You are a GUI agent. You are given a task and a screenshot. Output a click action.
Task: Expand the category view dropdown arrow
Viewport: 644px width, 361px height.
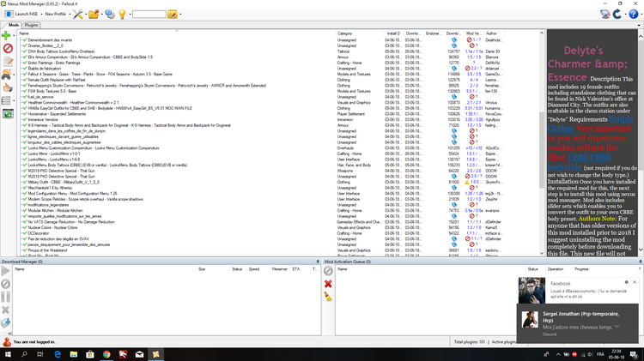(14, 100)
